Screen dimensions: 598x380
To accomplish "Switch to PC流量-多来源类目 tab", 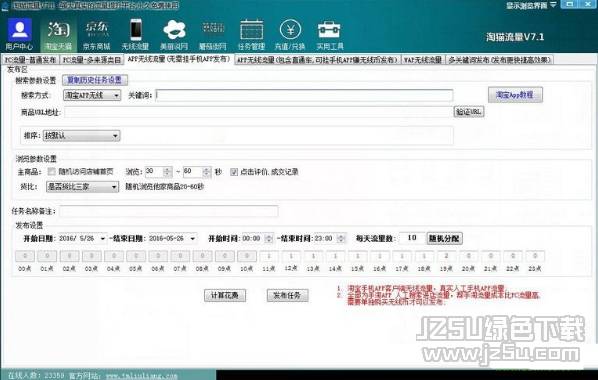I will point(92,60).
